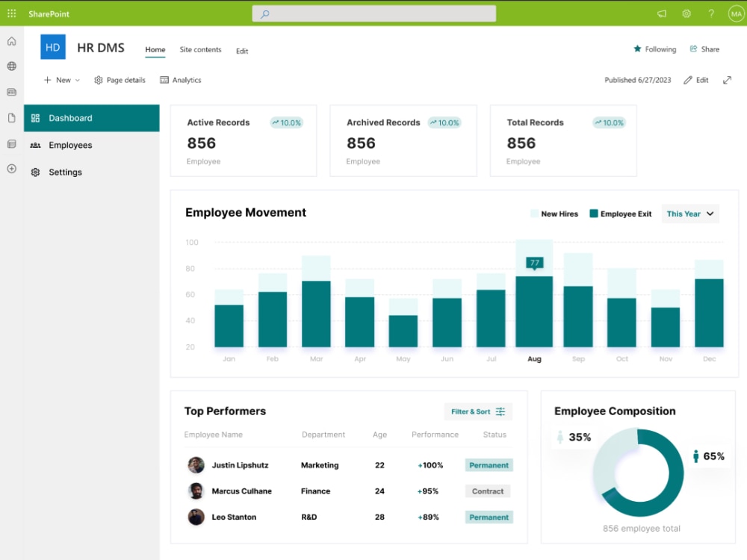Open the settings gear in the top bar
Viewport: 747px width, 560px height.
[686, 13]
